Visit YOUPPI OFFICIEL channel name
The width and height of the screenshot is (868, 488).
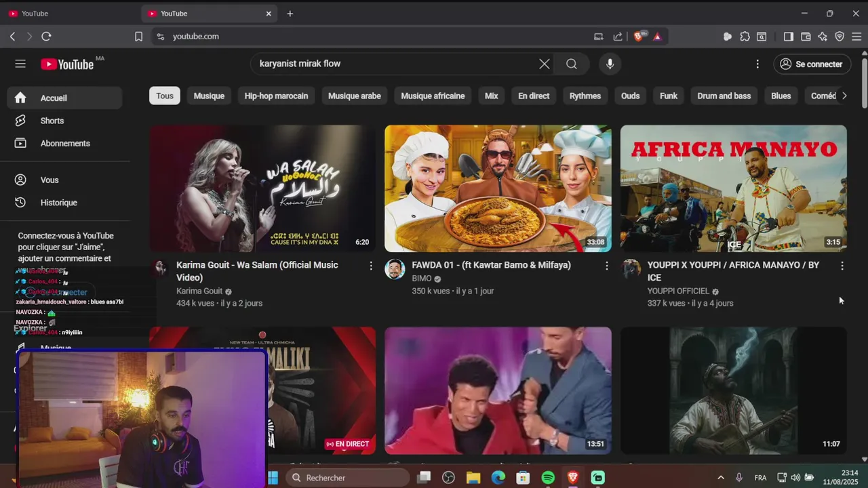[678, 291]
